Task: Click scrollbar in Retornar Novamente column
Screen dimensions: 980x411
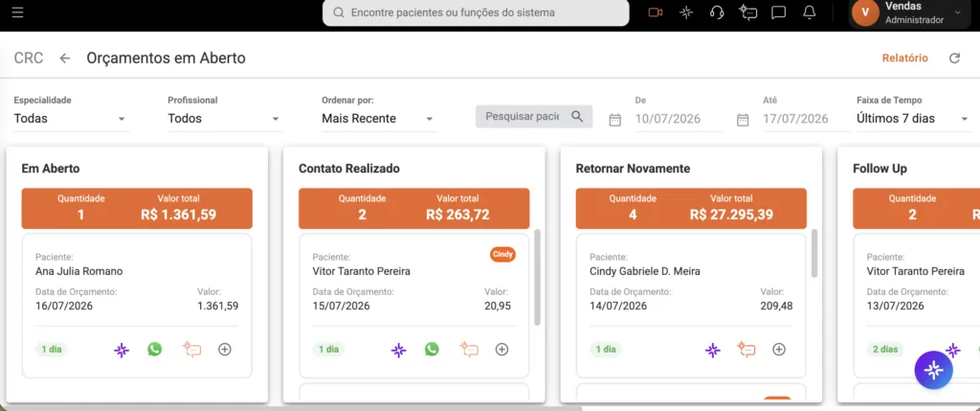Action: pos(813,253)
